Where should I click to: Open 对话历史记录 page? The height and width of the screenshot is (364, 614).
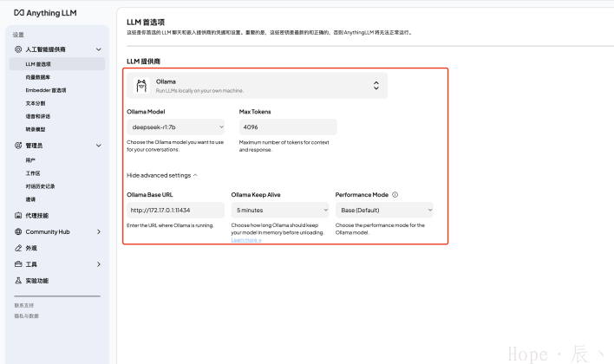click(x=41, y=186)
